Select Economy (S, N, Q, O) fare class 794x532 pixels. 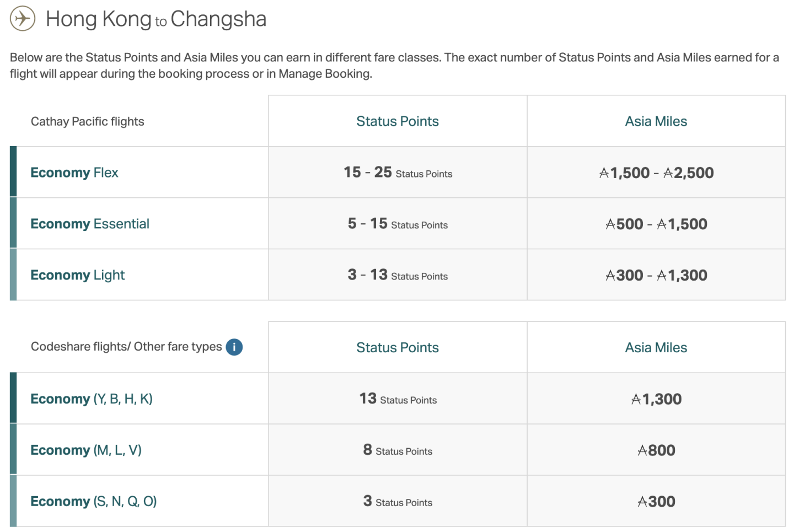pyautogui.click(x=94, y=502)
